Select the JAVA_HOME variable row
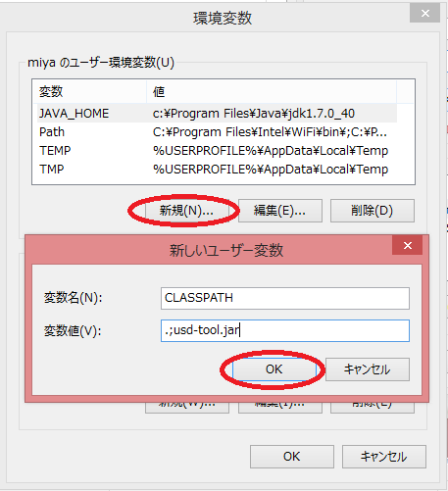The image size is (448, 491). (217, 114)
